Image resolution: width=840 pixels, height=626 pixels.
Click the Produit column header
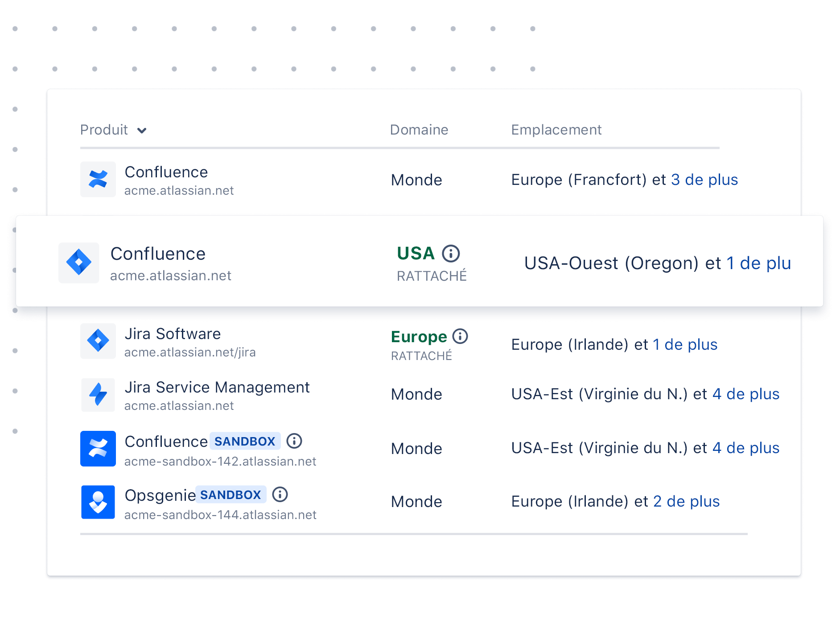coord(104,130)
